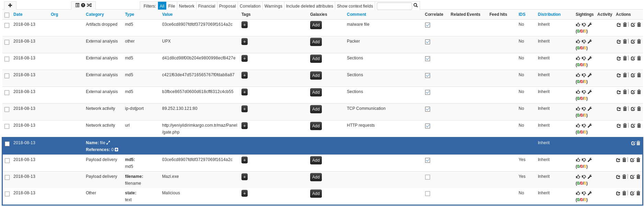This screenshot has width=644, height=207.
Task: Click the shuffle icon in top toolbar
Action: [x=89, y=5]
